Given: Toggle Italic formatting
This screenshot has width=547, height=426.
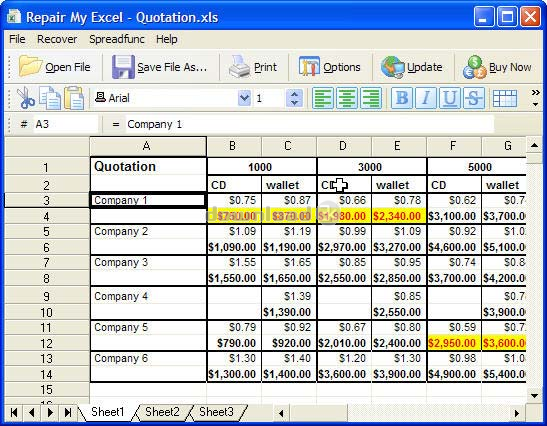Looking at the screenshot, I should tap(426, 98).
